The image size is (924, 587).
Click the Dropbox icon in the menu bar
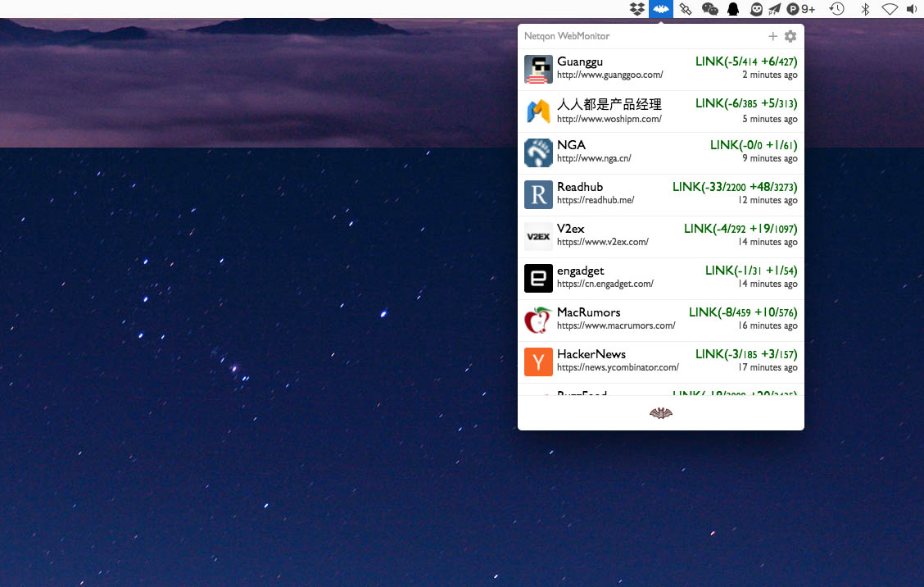tap(637, 9)
